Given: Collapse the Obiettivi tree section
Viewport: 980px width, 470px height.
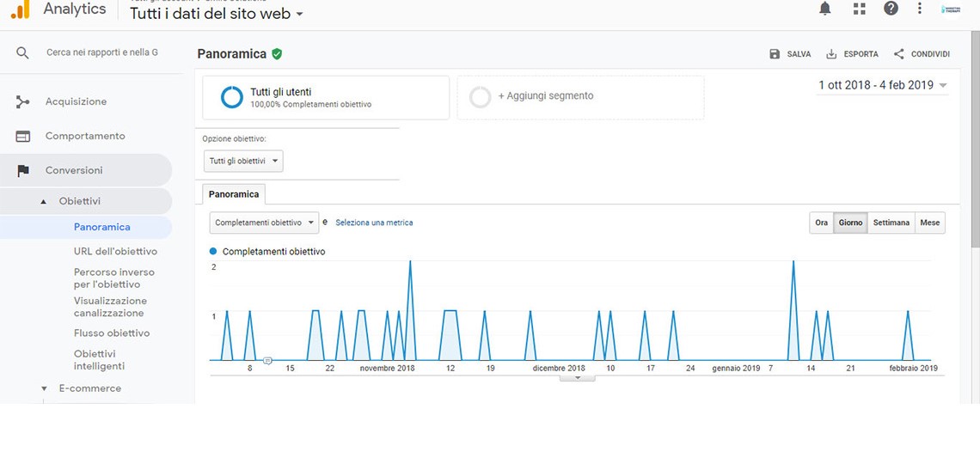Looking at the screenshot, I should tap(43, 201).
